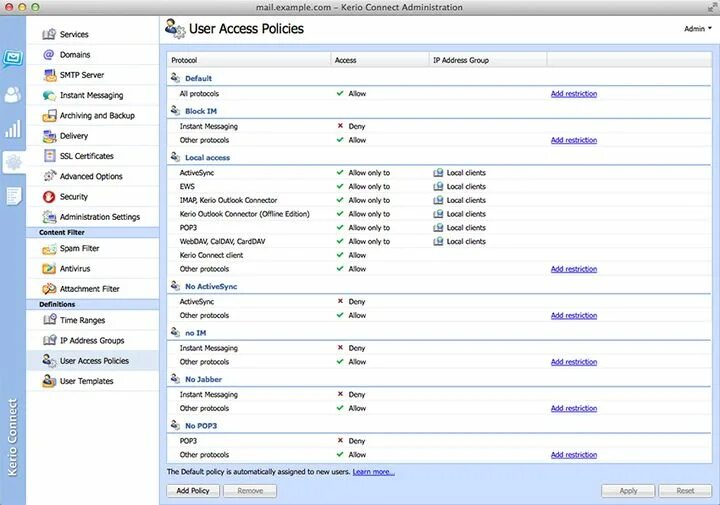
Task: Go to IP Address Groups in the sidebar
Action: [x=92, y=341]
